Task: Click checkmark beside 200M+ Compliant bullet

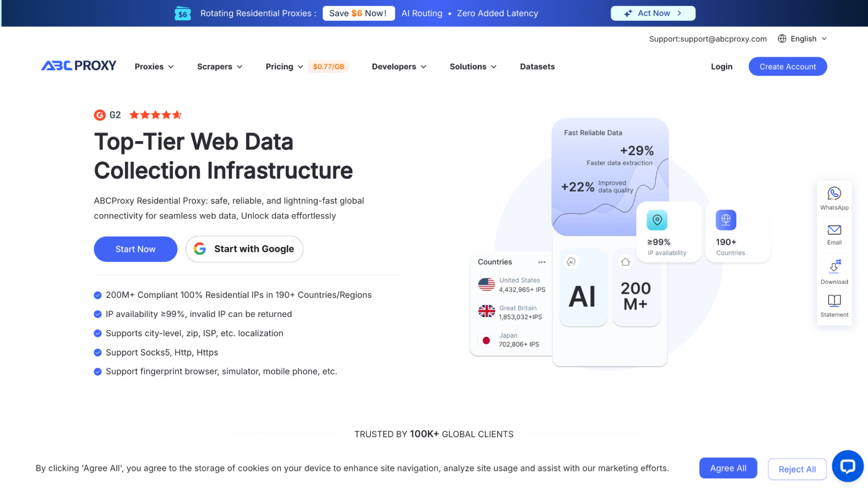Action: pos(98,295)
